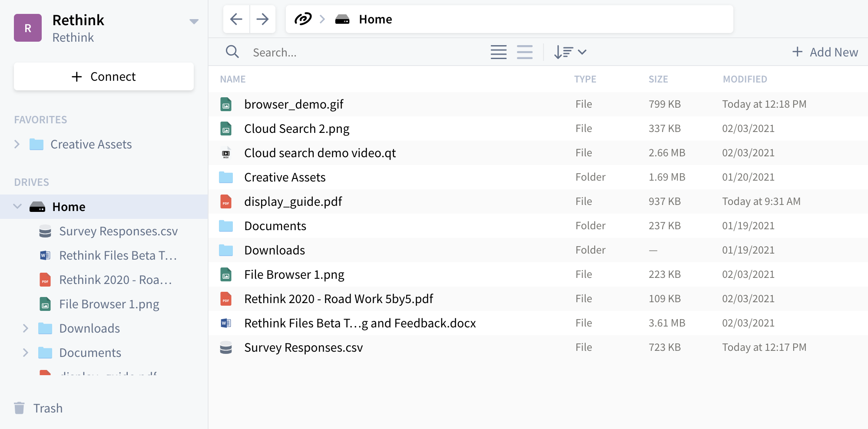Click the display_guide.pdf PDF icon
Viewport: 868px width, 429px height.
[226, 201]
